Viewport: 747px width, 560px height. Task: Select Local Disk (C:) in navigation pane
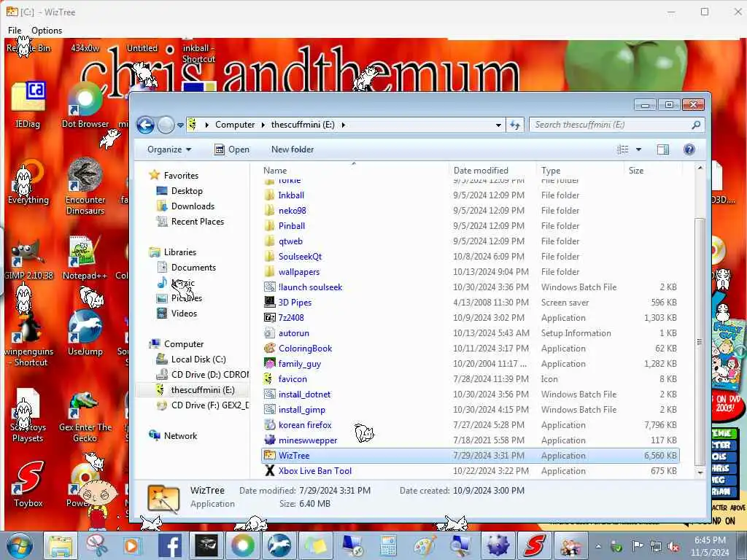click(x=198, y=359)
